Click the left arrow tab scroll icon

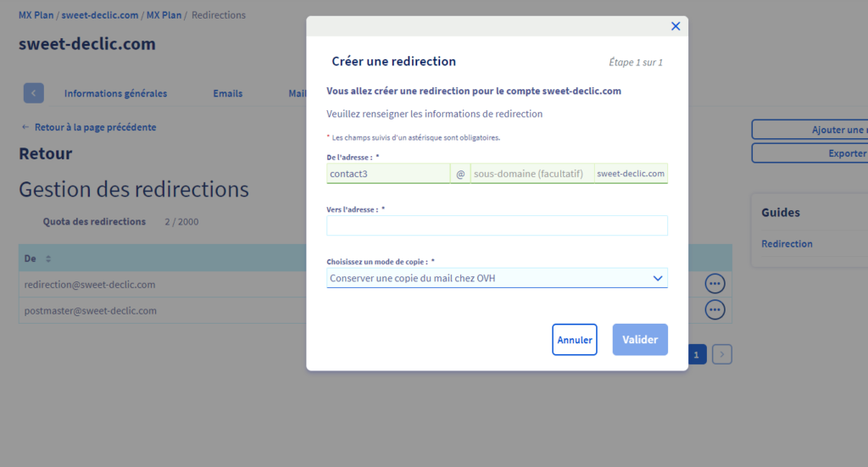34,93
